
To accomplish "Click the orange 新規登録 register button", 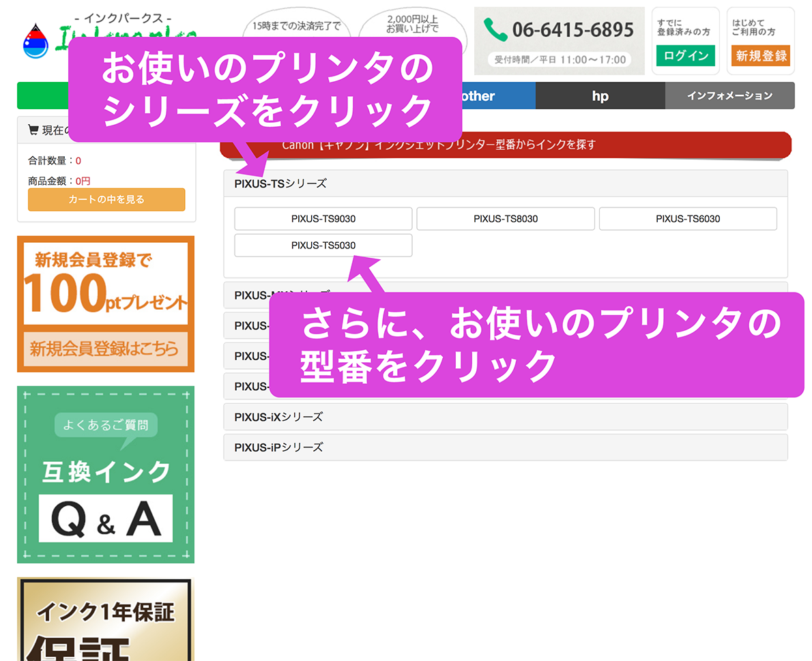I will tap(761, 55).
